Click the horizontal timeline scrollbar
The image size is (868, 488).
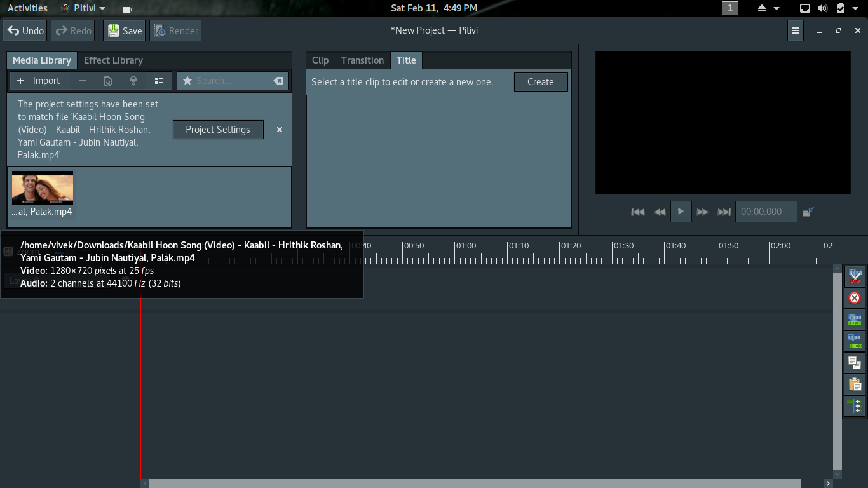tap(475, 484)
